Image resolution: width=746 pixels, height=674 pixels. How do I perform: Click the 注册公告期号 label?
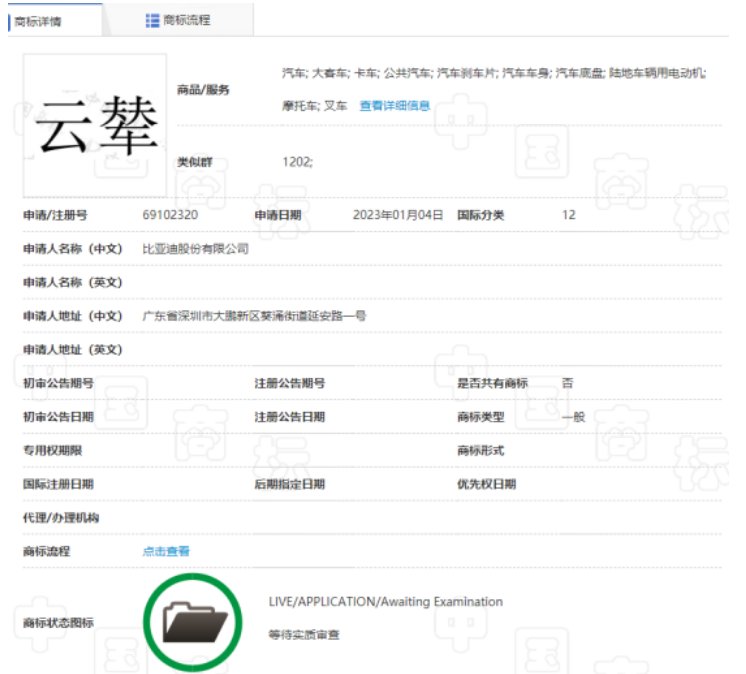click(290, 383)
